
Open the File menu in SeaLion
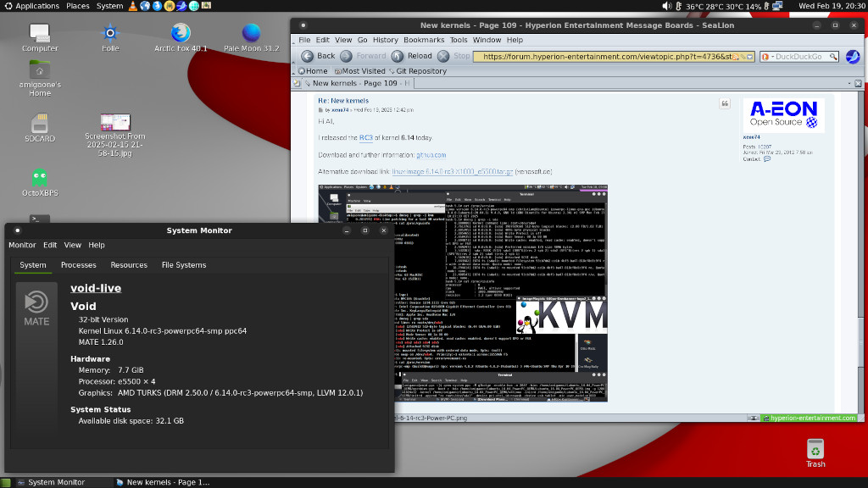tap(304, 40)
